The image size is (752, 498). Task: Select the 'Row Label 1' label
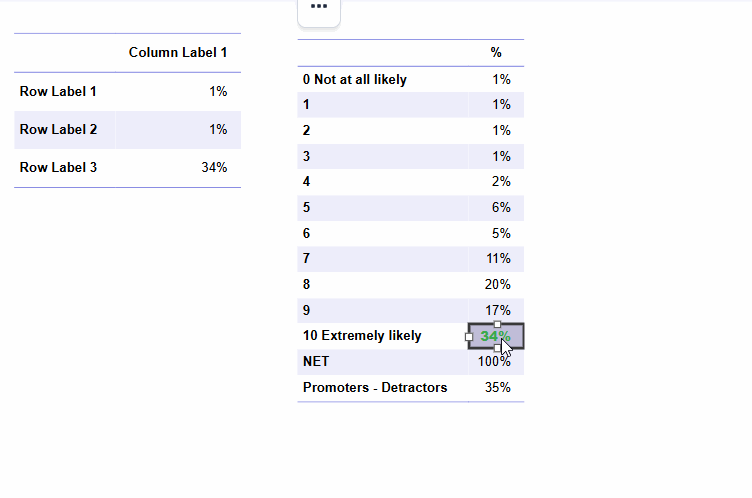(x=58, y=92)
